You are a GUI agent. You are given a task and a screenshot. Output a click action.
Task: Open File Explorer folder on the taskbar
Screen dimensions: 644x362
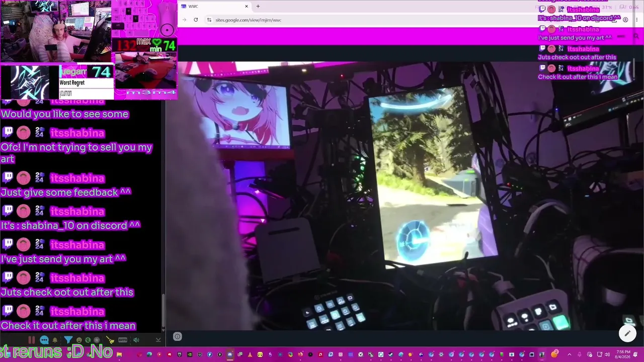[x=119, y=354]
